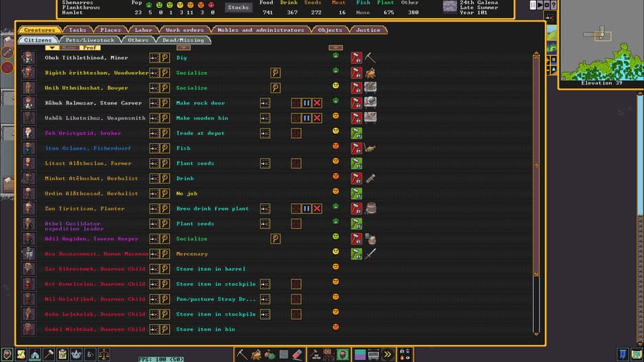Toggle specialization lock on the Farmer row
The image size is (644, 362).
point(356,163)
